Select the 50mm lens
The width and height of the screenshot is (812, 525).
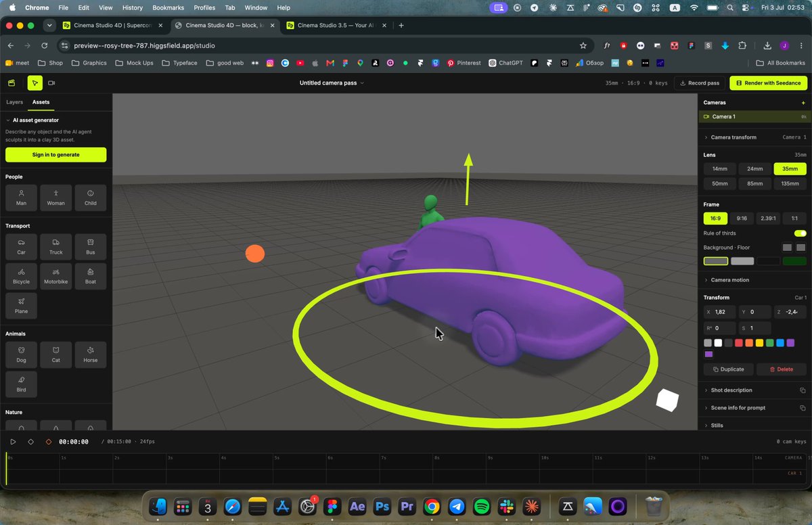point(720,183)
